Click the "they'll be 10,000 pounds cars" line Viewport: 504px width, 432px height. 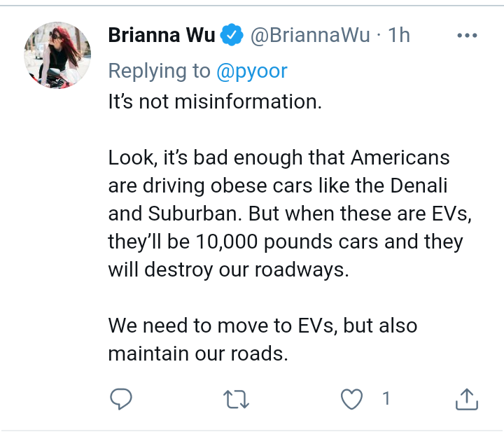[x=286, y=242]
